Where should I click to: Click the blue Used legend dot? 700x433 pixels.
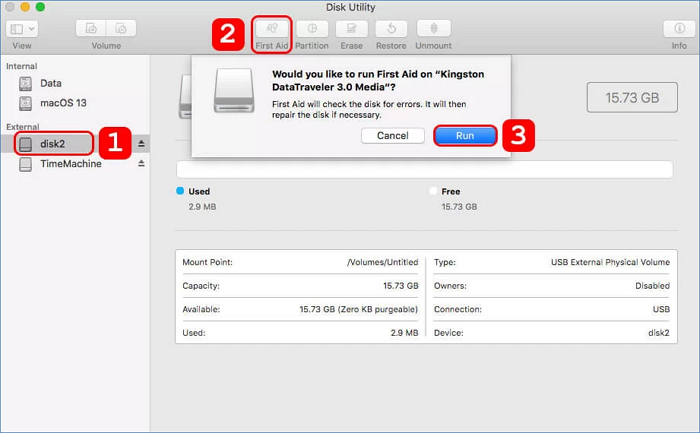tap(180, 190)
